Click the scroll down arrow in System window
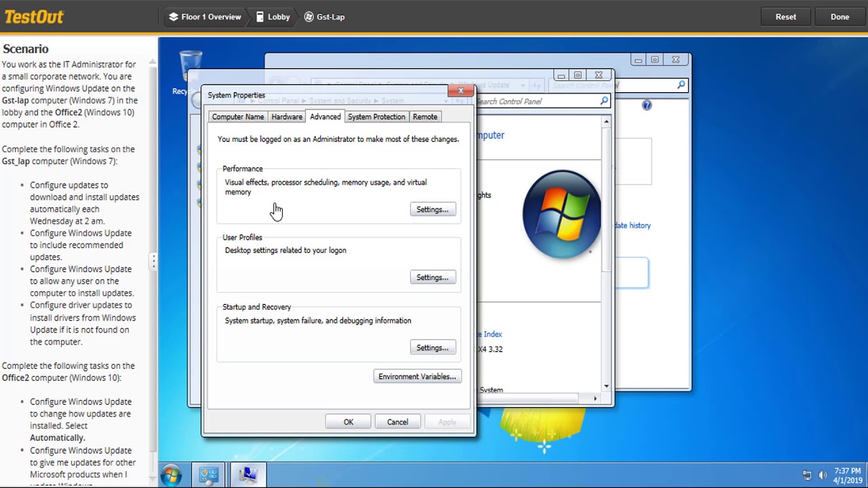This screenshot has height=488, width=868. (606, 386)
